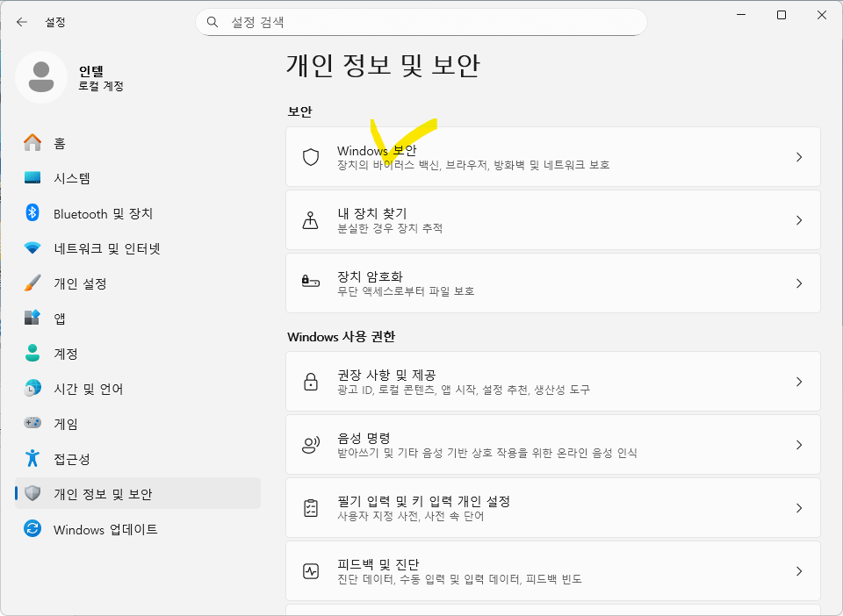
Task: Open 음성 명령 settings
Action: click(x=552, y=445)
